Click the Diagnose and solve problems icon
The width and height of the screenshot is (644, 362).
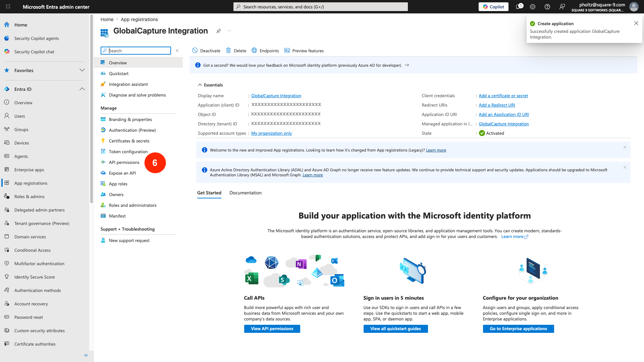click(x=103, y=95)
